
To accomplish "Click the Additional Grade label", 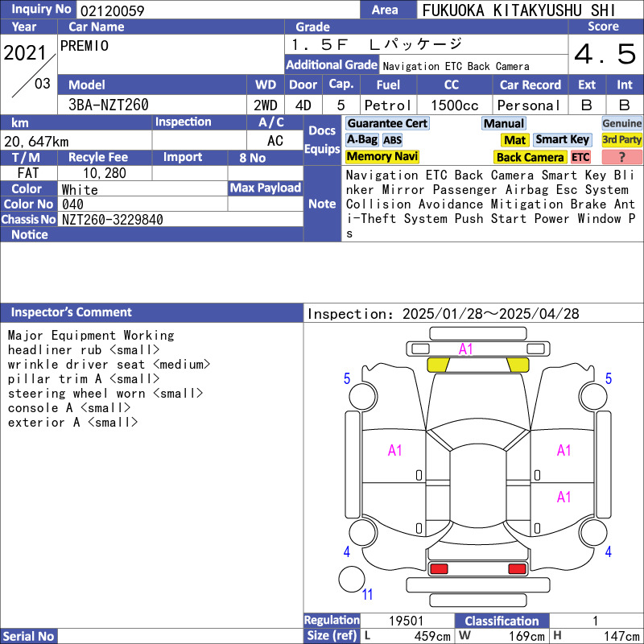I will (332, 65).
